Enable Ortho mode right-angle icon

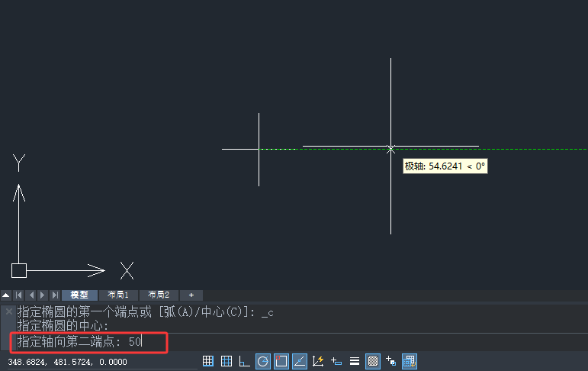245,361
